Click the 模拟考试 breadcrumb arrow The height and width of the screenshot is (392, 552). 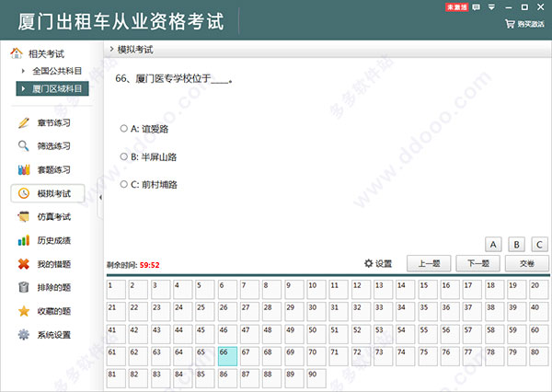[x=111, y=50]
